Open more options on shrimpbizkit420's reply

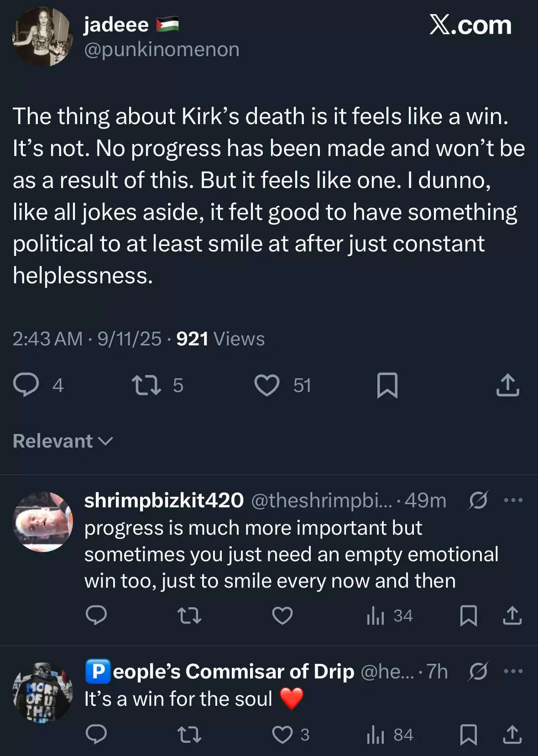click(x=513, y=501)
